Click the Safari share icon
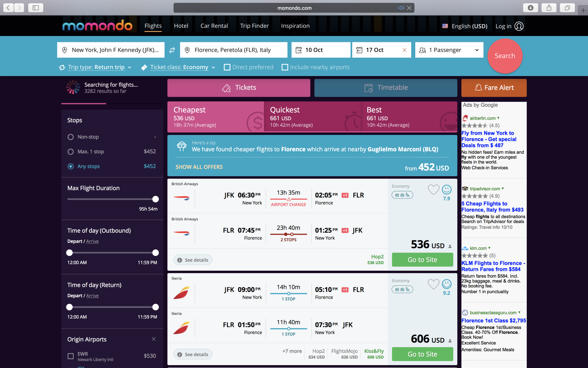This screenshot has width=588, height=368. point(549,8)
